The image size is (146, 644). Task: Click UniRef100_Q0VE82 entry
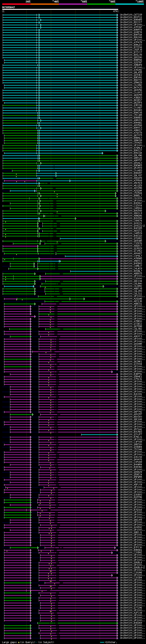point(131,527)
